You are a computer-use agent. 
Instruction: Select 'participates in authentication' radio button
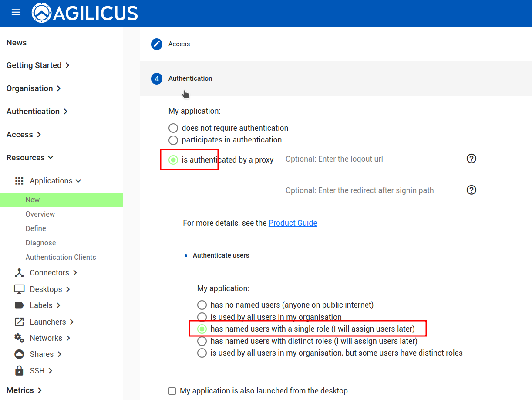pyautogui.click(x=173, y=140)
